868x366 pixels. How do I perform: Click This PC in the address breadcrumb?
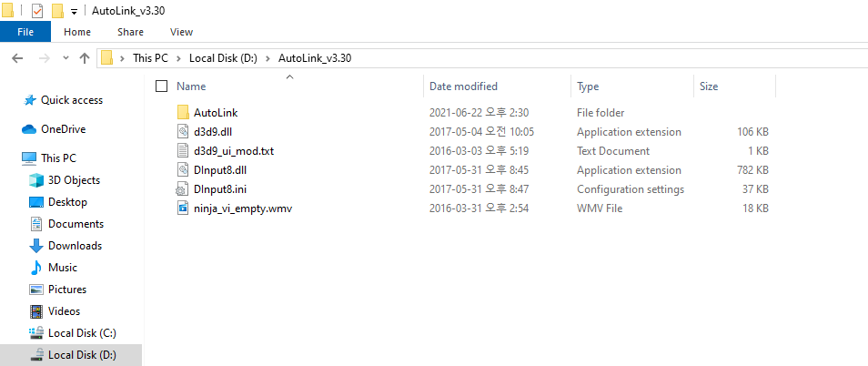[x=150, y=58]
